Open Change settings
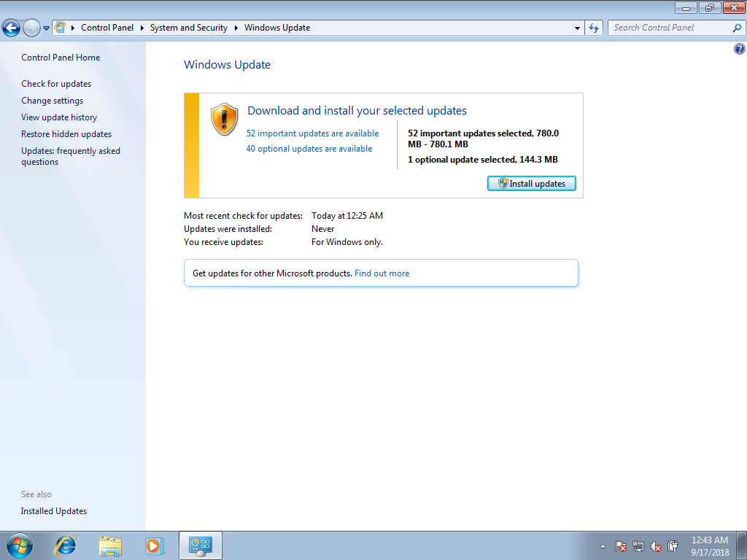 (x=52, y=101)
